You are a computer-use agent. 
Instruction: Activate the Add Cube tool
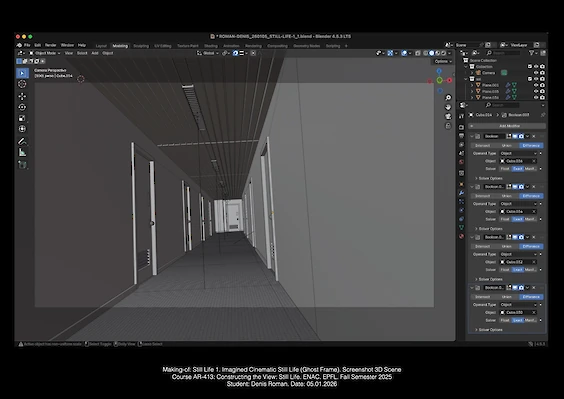[22, 165]
